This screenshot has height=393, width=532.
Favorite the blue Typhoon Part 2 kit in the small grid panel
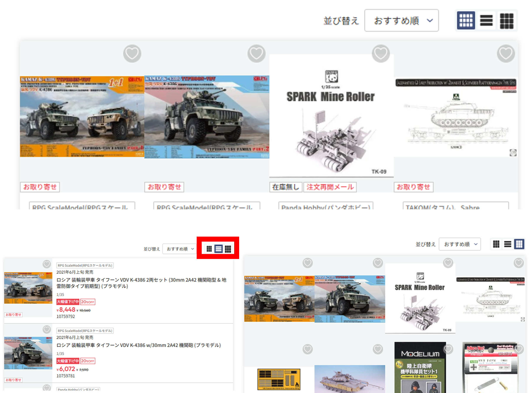coord(378,263)
